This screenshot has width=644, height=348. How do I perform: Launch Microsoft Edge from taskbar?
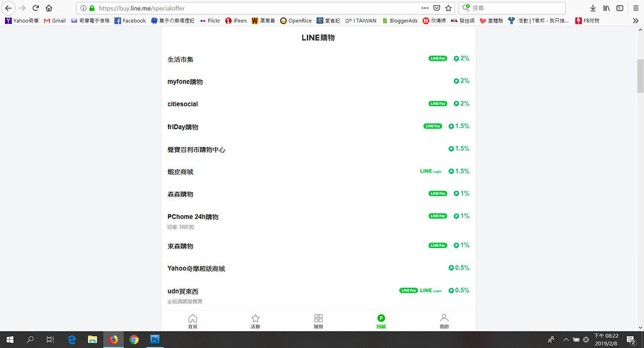click(x=72, y=339)
